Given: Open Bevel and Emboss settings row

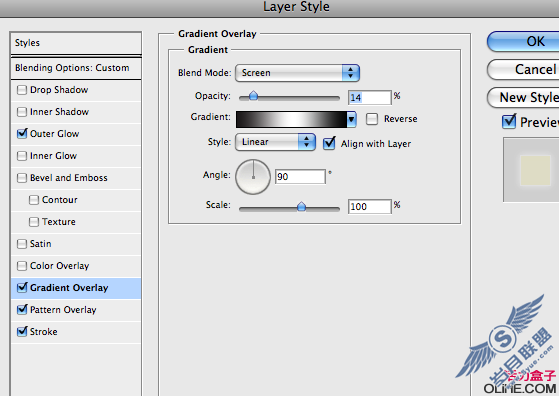Looking at the screenshot, I should (x=76, y=178).
